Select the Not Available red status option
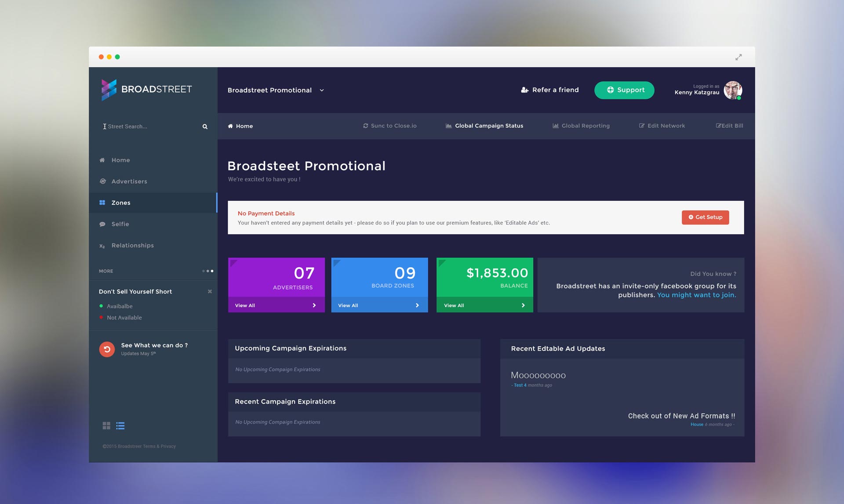844x504 pixels. [124, 318]
